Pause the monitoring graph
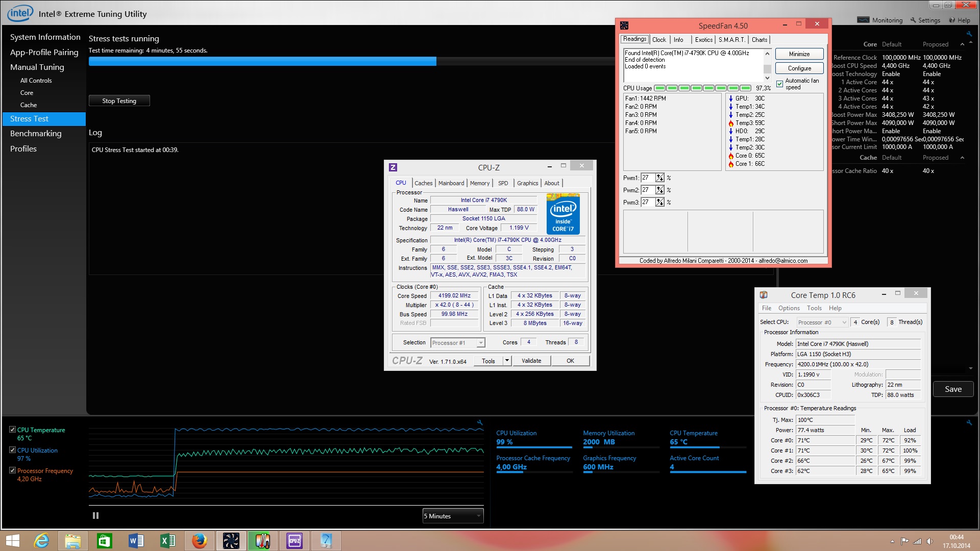The width and height of the screenshot is (980, 551). [95, 516]
